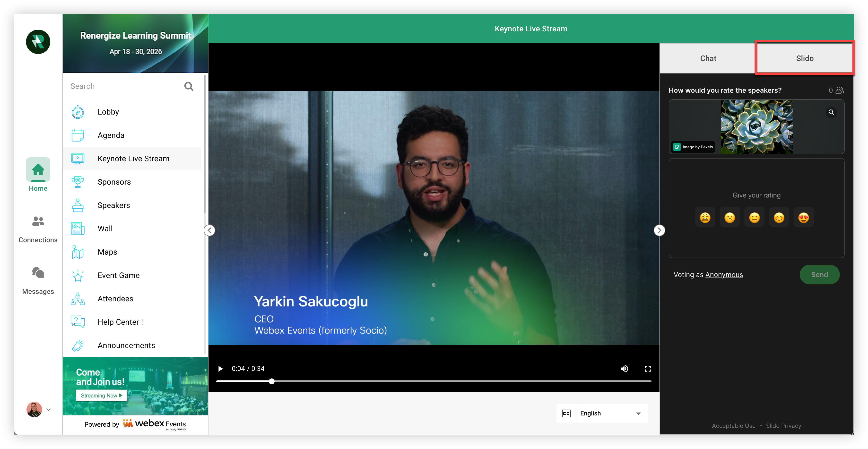Open the Slido Privacy link
Viewport: 868px width, 449px height.
coord(783,426)
